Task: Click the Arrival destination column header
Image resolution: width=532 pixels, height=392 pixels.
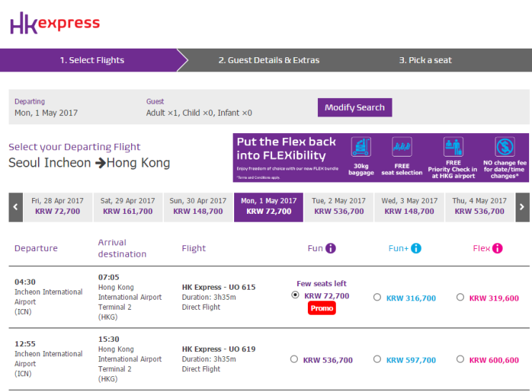Action: (x=122, y=248)
